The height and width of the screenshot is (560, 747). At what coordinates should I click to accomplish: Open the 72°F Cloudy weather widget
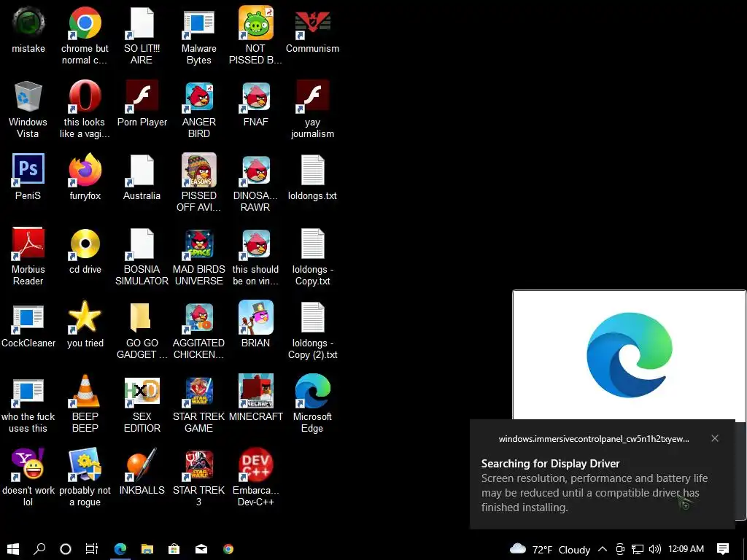(x=550, y=549)
